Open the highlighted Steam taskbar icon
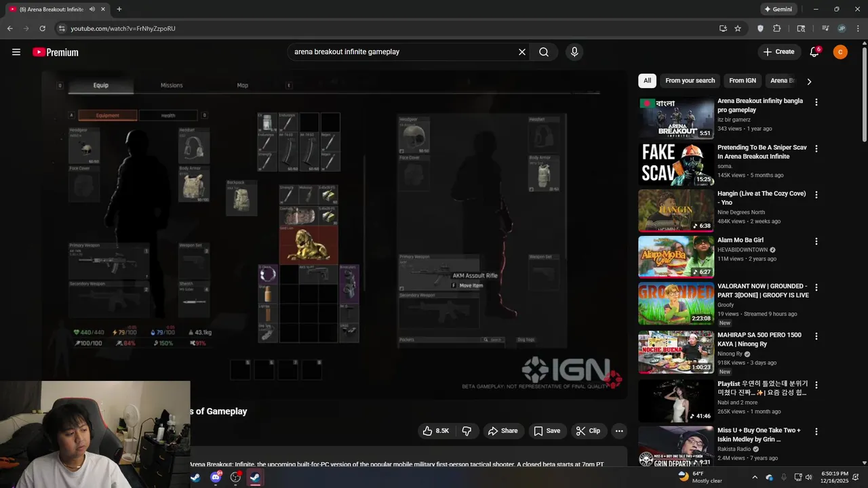Image resolution: width=868 pixels, height=488 pixels. click(255, 477)
